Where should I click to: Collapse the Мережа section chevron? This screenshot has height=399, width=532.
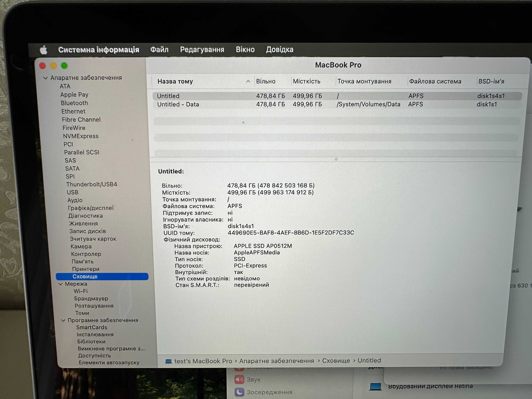point(60,284)
